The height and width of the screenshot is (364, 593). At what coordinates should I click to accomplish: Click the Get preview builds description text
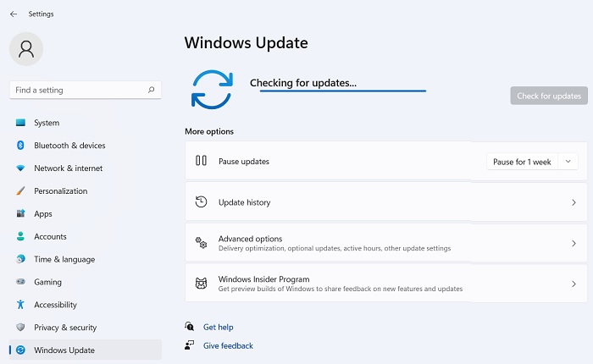click(x=341, y=289)
